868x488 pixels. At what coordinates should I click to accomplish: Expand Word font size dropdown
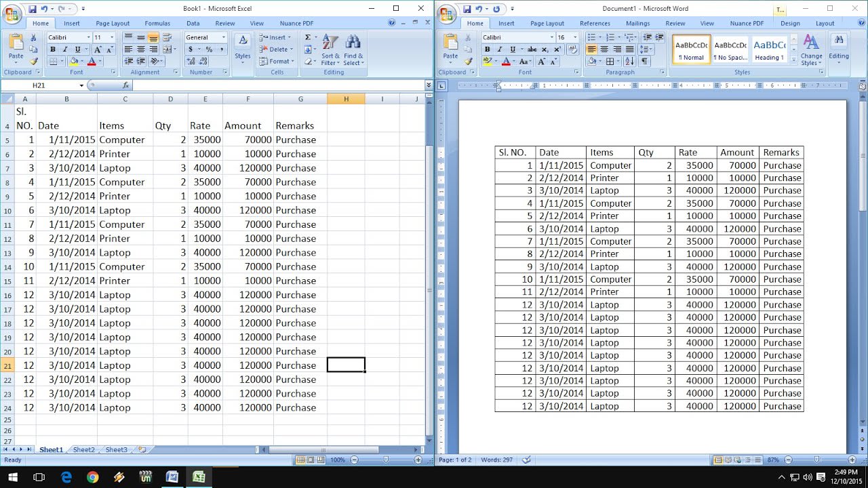tap(575, 37)
